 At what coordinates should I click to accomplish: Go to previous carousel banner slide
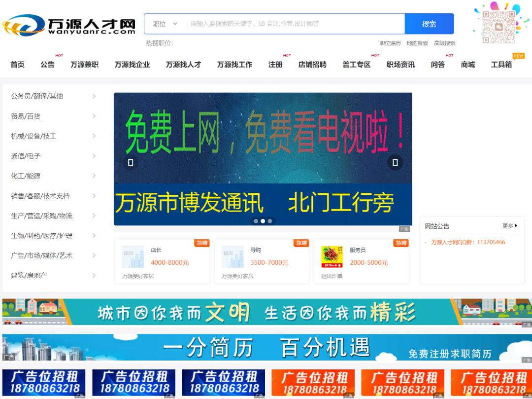click(x=131, y=162)
